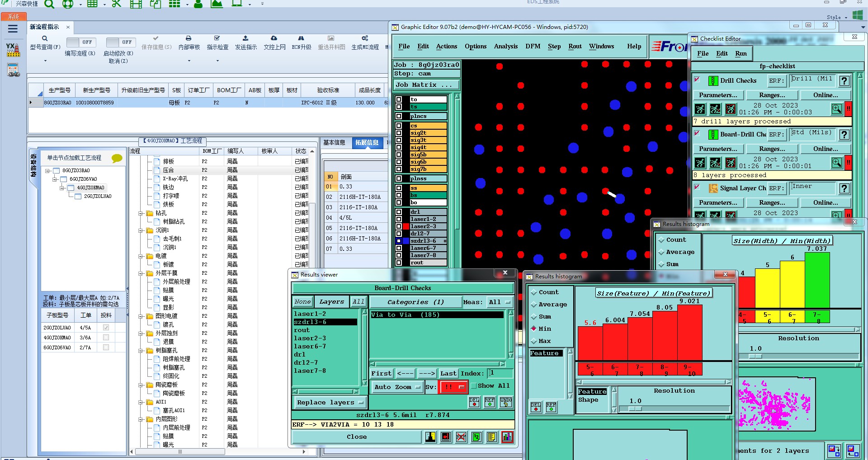Select the Average radio in Size(Feature) histogram
868x460 pixels.
(534, 305)
